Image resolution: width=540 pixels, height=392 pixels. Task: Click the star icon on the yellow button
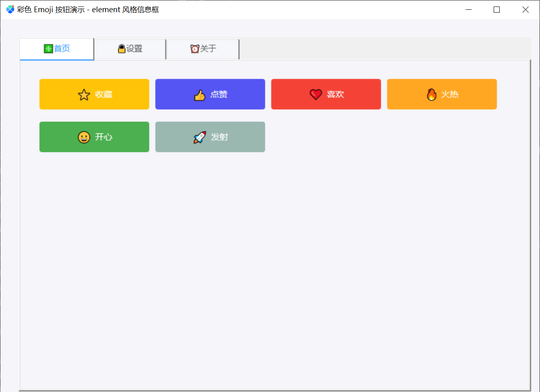(84, 95)
